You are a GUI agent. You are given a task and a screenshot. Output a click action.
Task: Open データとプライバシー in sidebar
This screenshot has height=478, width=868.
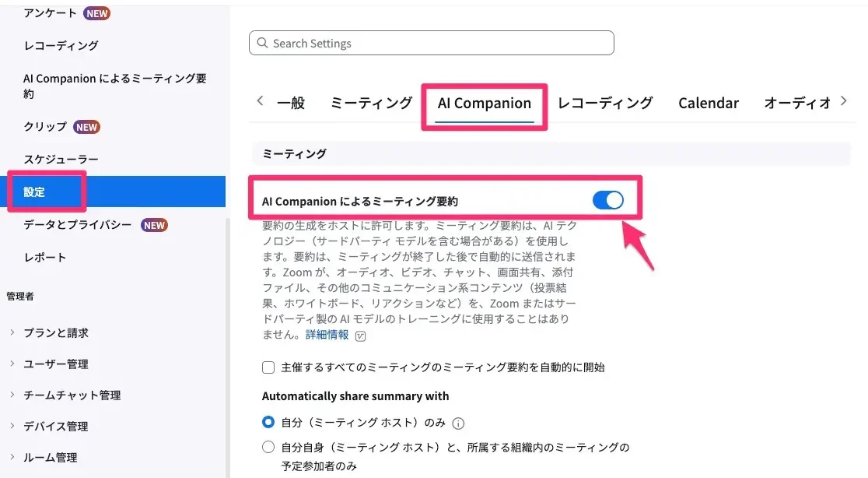tap(78, 225)
